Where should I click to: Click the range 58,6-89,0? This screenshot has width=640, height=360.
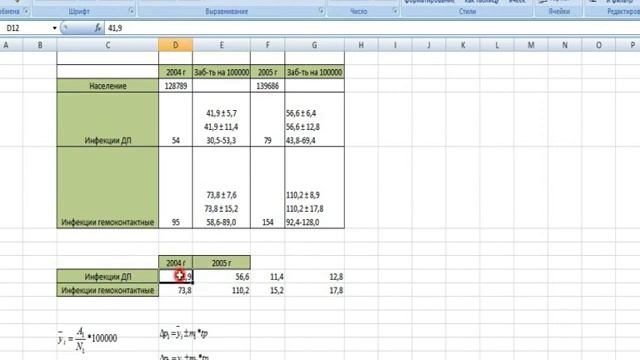click(x=221, y=222)
